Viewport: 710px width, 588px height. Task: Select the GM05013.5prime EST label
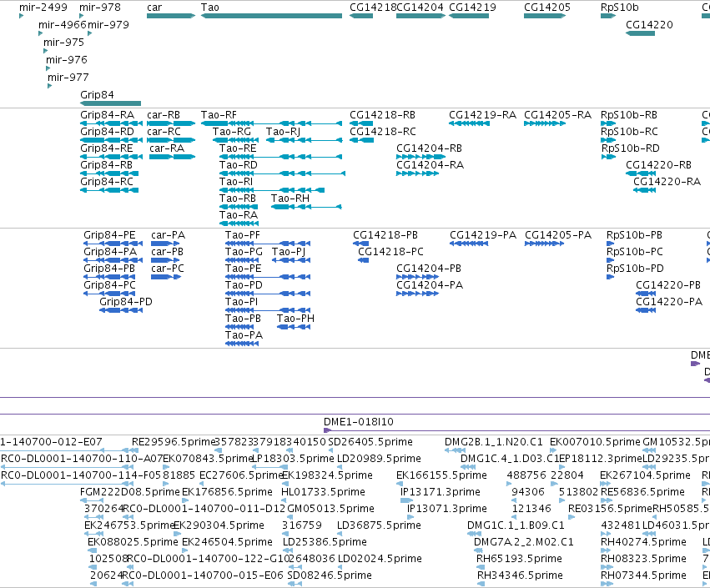click(330, 509)
